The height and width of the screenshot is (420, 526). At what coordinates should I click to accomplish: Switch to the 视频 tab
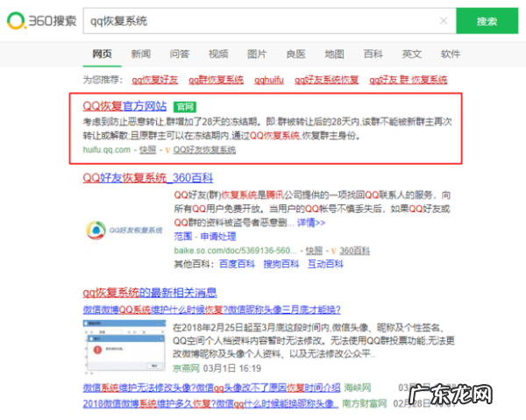click(x=218, y=53)
